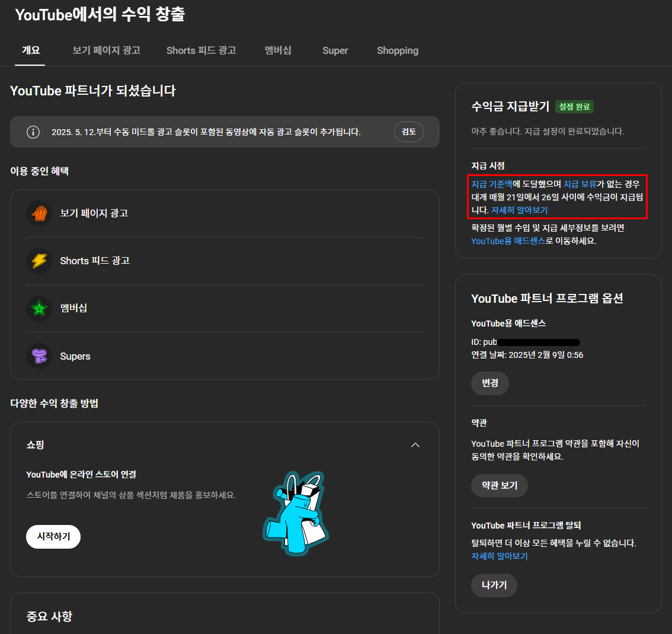Open the 지급 보류 link
This screenshot has width=672, height=634.
pos(580,184)
